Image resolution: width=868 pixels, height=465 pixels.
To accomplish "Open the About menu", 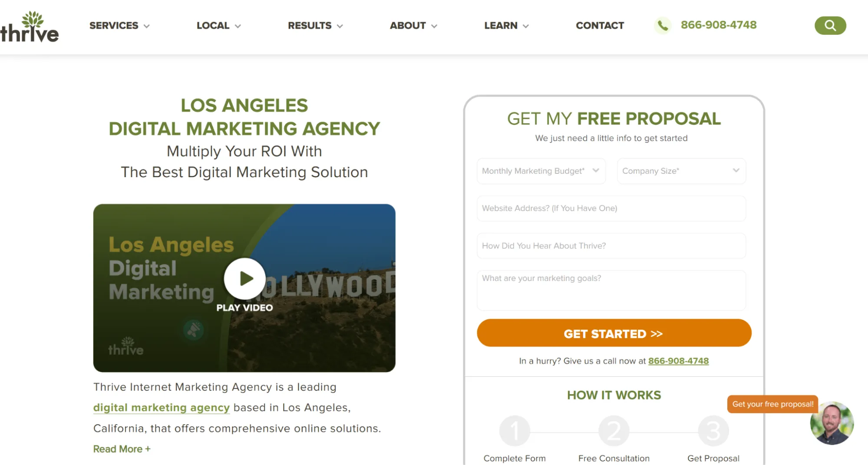I will click(x=413, y=26).
